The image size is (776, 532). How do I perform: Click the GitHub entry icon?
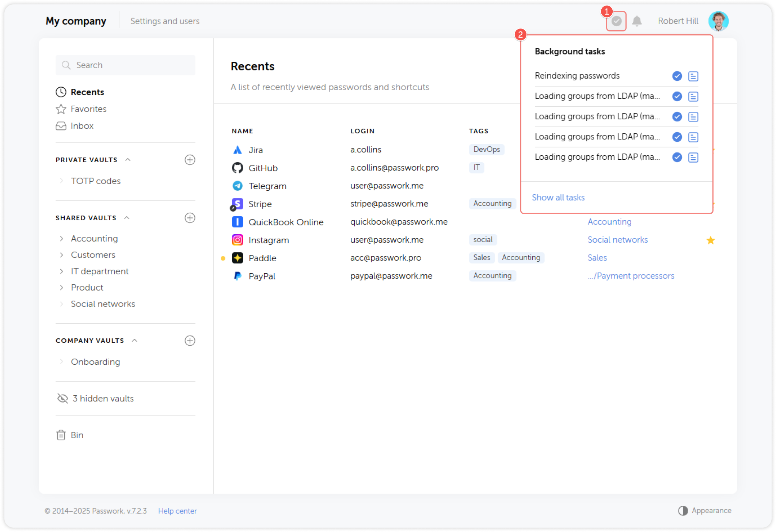pyautogui.click(x=237, y=168)
